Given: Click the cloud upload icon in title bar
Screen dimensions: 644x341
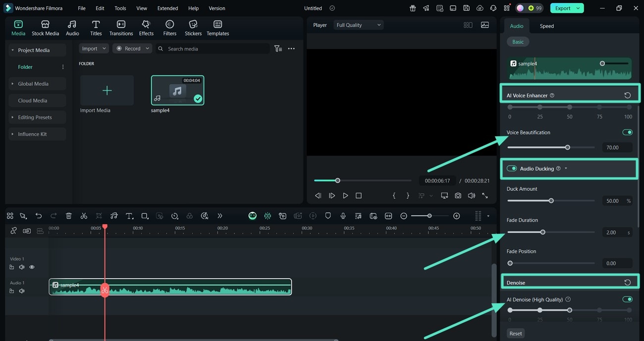Looking at the screenshot, I should coord(480,8).
